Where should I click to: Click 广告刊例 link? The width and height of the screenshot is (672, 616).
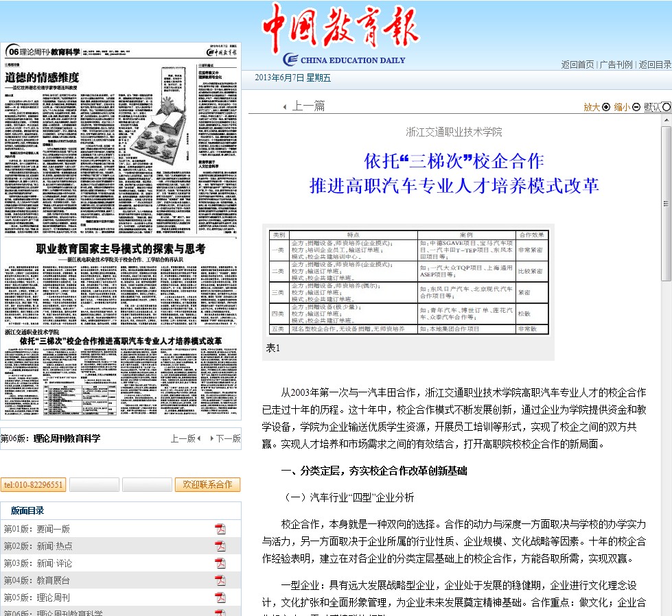(616, 64)
